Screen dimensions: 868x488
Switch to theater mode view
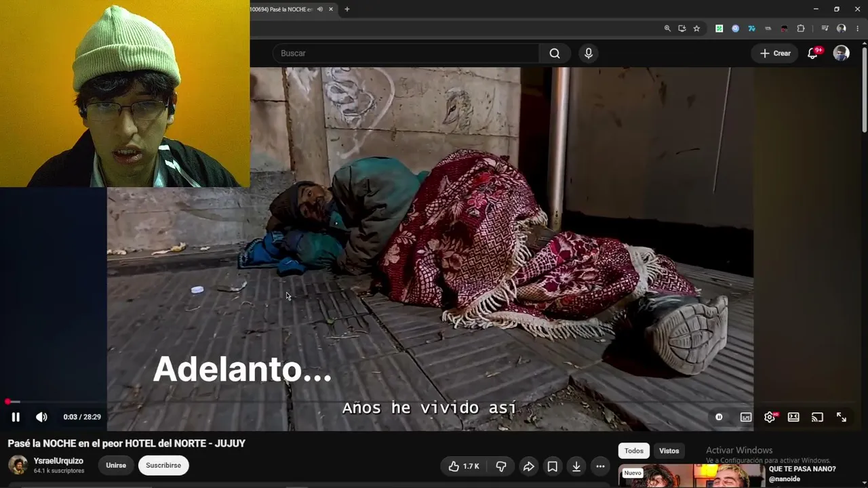793,417
